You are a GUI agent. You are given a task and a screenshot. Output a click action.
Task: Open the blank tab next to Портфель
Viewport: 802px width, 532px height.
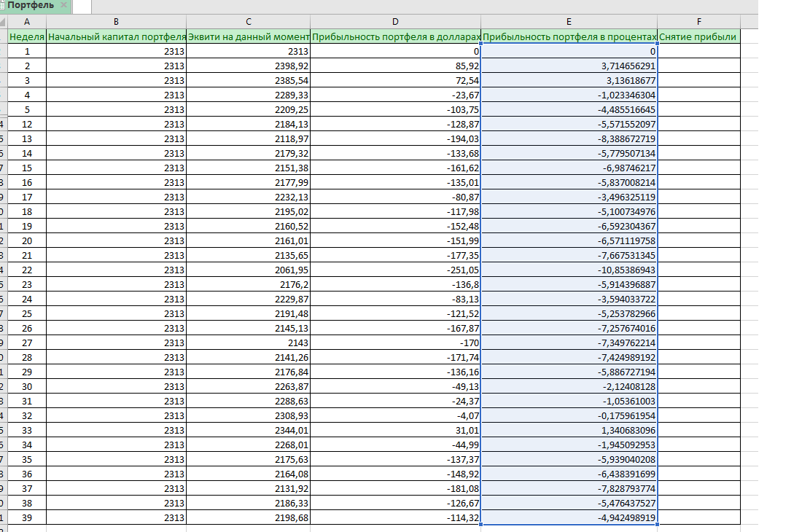(82, 7)
